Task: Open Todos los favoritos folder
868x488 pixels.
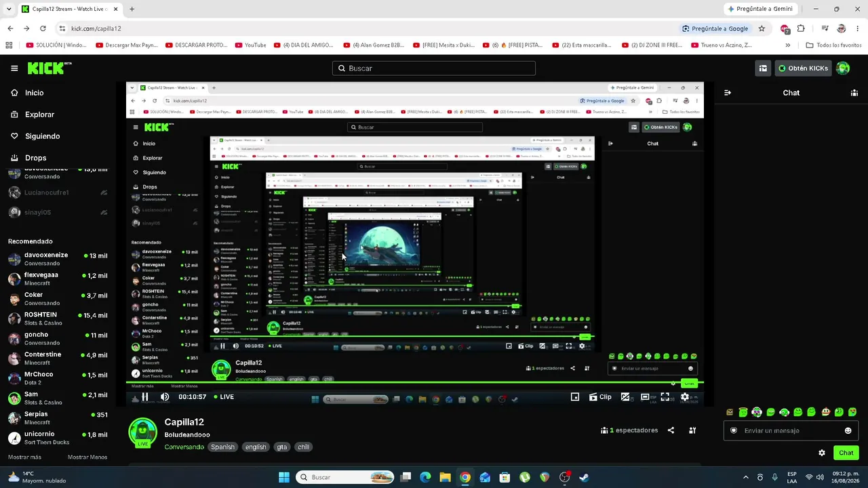Action: pyautogui.click(x=833, y=45)
